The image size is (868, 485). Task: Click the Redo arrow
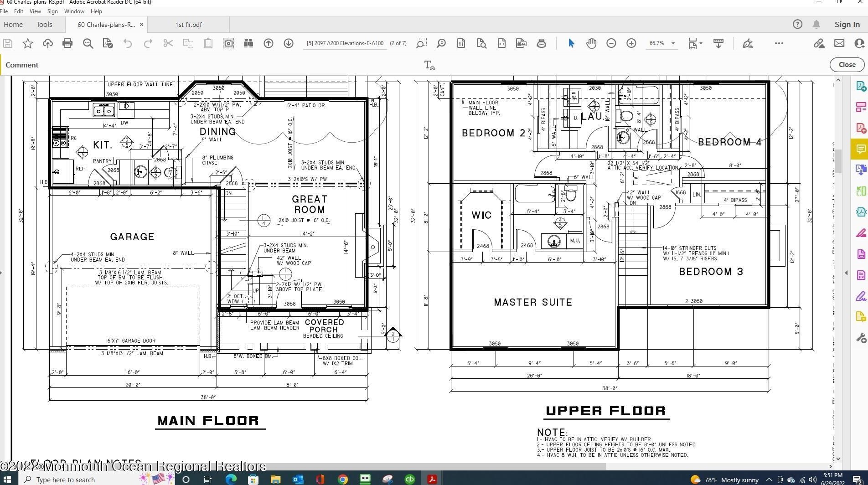click(148, 43)
